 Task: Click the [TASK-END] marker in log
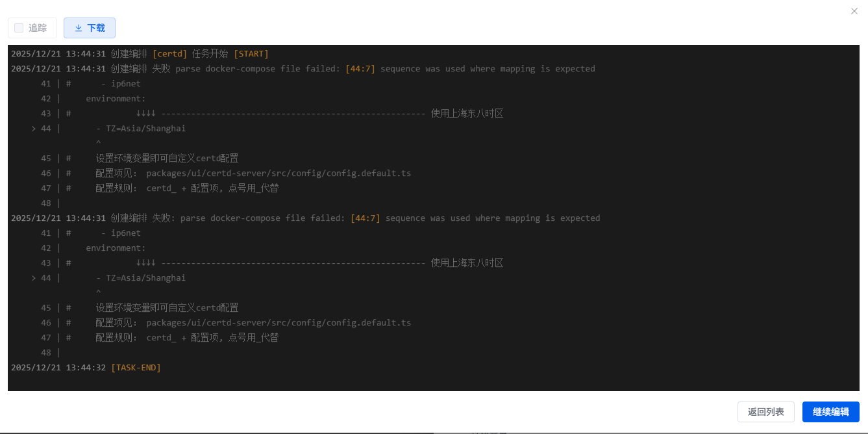pos(136,368)
